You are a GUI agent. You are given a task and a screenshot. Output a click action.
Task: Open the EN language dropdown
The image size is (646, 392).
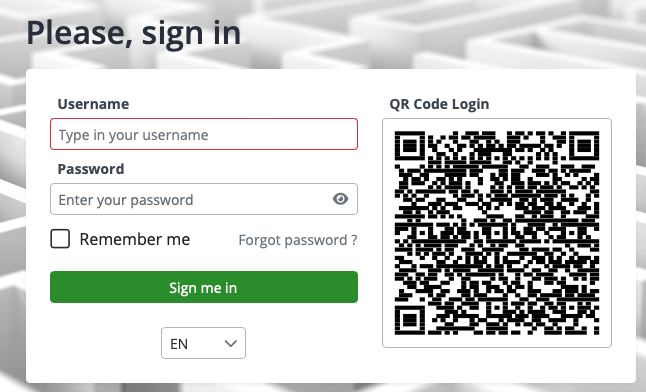tap(204, 343)
